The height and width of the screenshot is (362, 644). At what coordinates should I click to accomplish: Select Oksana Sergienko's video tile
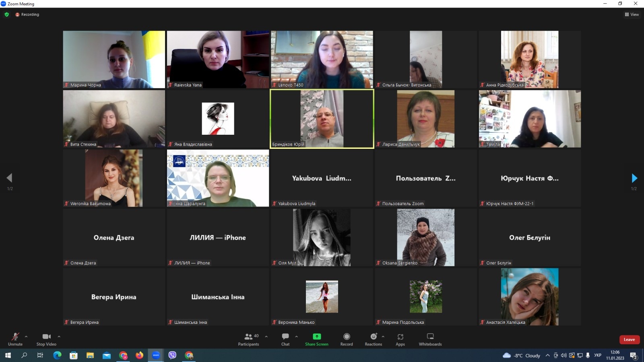point(426,237)
